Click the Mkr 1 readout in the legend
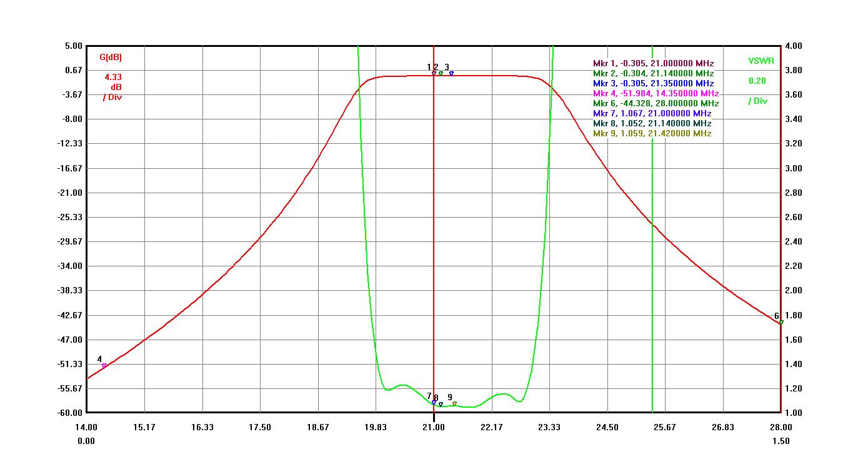 click(653, 63)
